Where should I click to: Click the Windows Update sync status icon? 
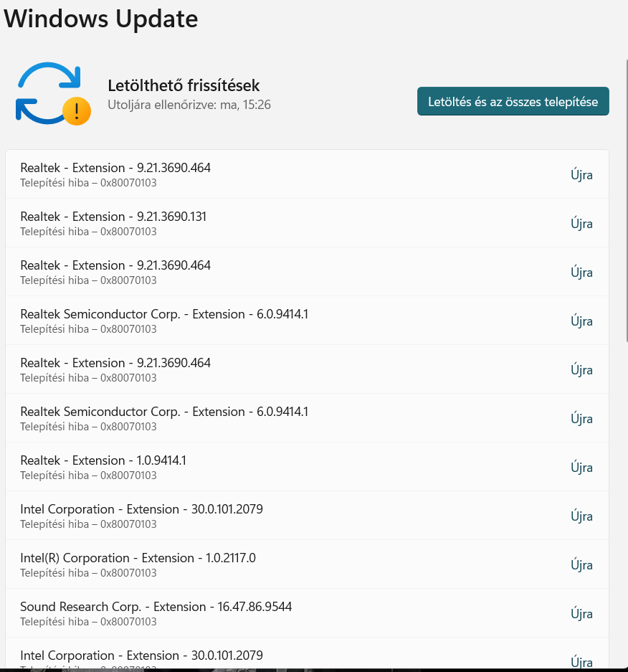coord(53,94)
